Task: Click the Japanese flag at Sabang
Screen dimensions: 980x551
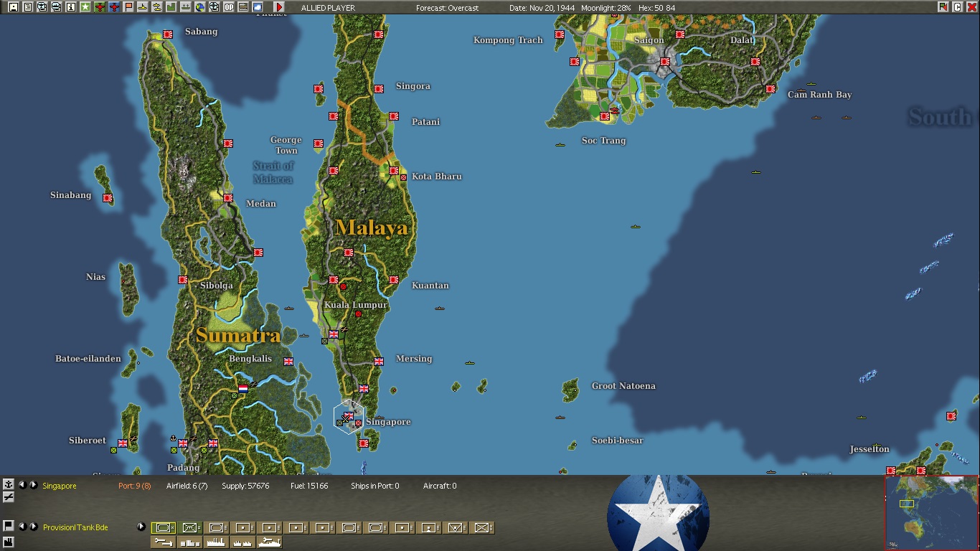Action: (x=167, y=34)
